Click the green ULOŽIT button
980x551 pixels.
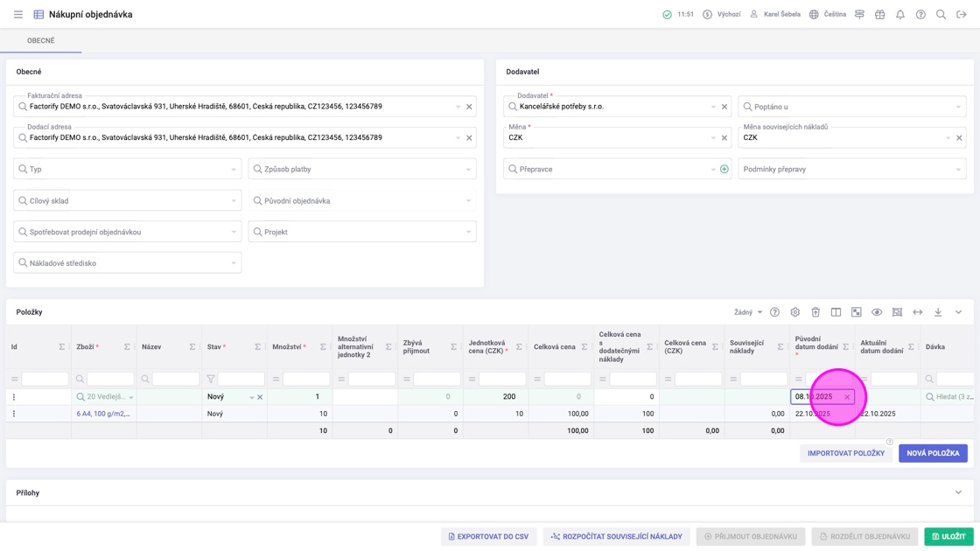coord(948,536)
